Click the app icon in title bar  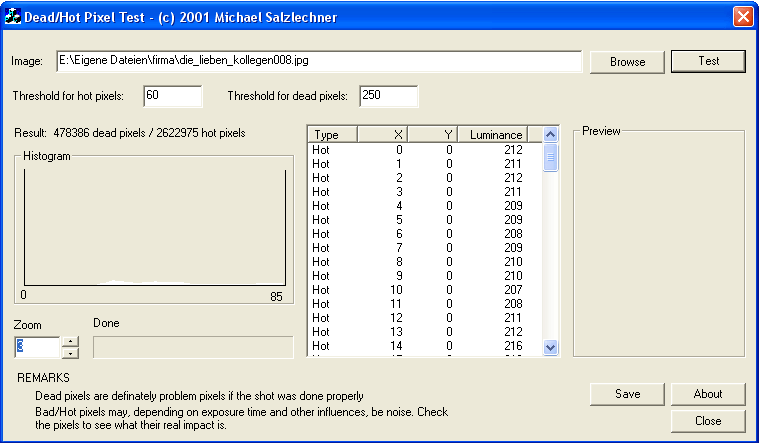(14, 16)
